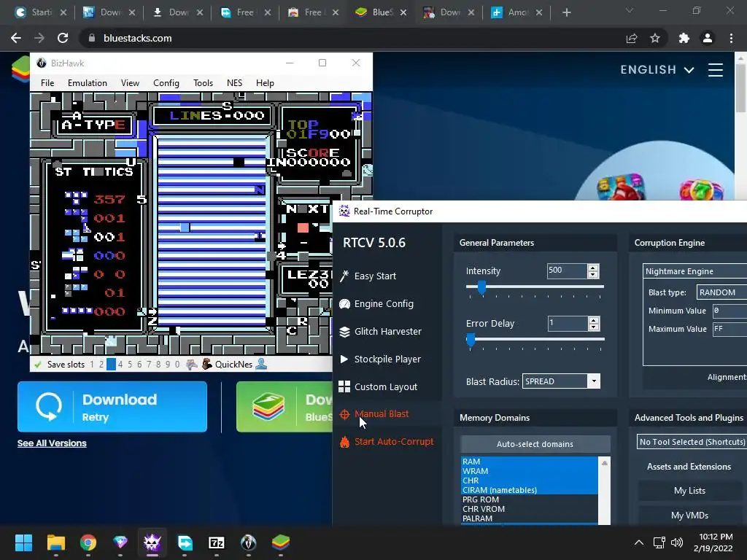Open the bluestacks hamburger menu
Viewport: 747px width, 560px height.
pyautogui.click(x=715, y=70)
